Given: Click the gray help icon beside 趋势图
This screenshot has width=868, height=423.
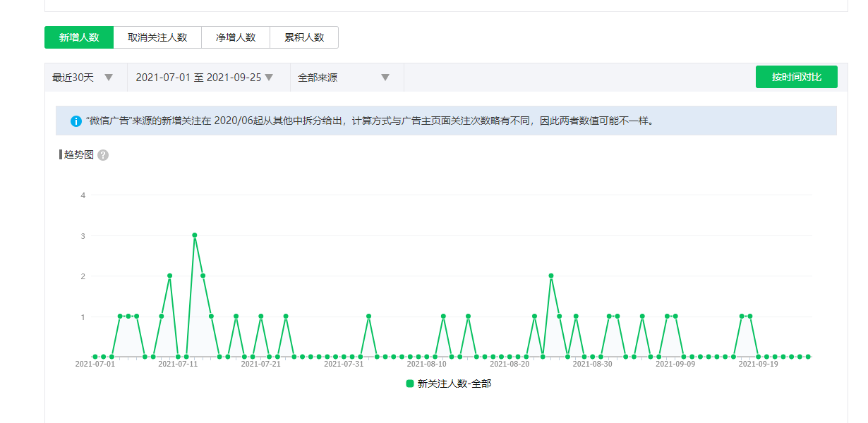Looking at the screenshot, I should 103,155.
